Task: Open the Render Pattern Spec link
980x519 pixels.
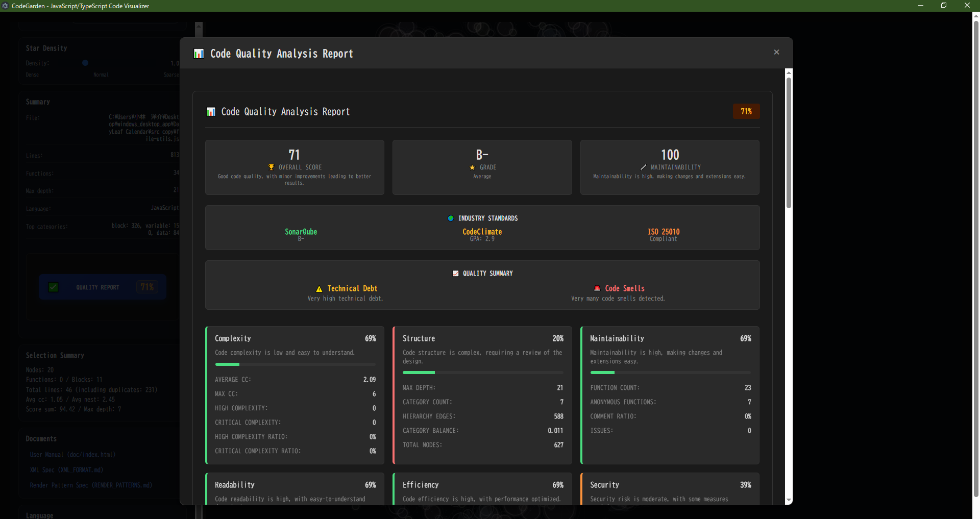Action: [91, 485]
